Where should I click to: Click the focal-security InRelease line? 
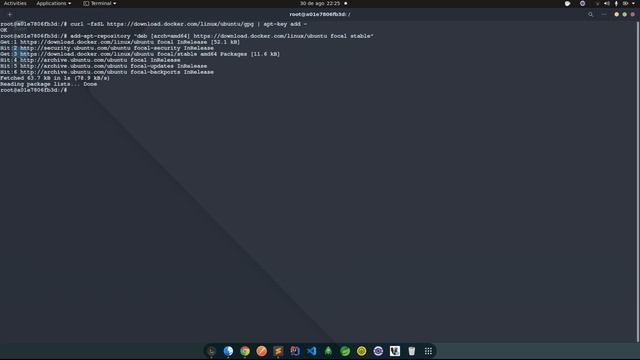pos(107,48)
